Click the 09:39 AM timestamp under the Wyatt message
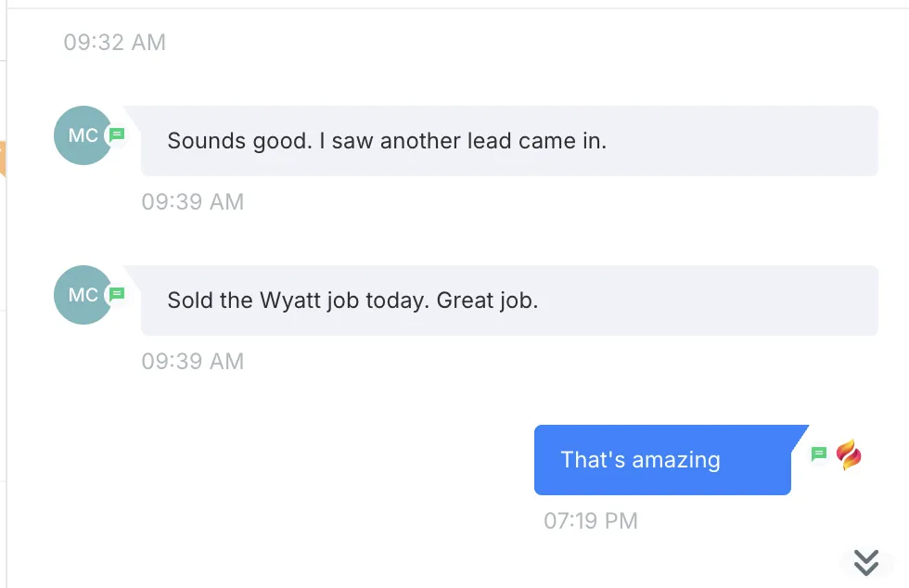Screen dimensions: 909x588 [192, 362]
